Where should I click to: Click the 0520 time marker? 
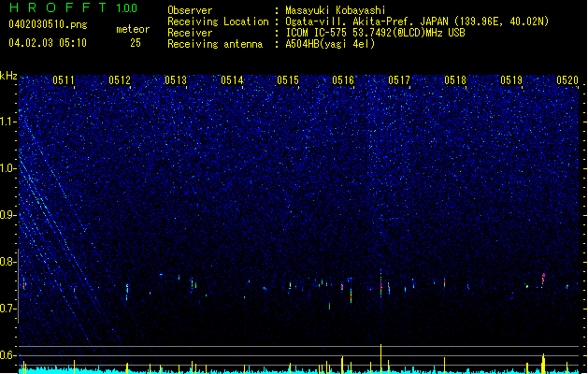click(x=567, y=80)
